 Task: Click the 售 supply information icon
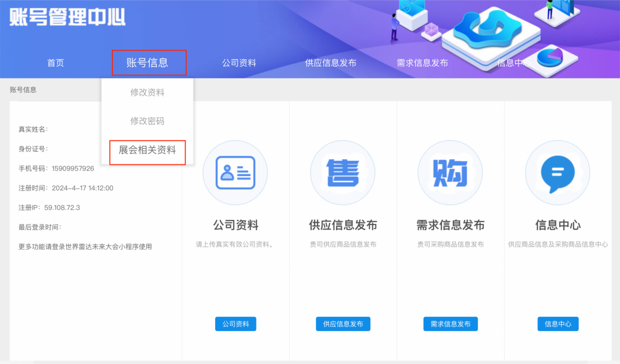(x=343, y=173)
